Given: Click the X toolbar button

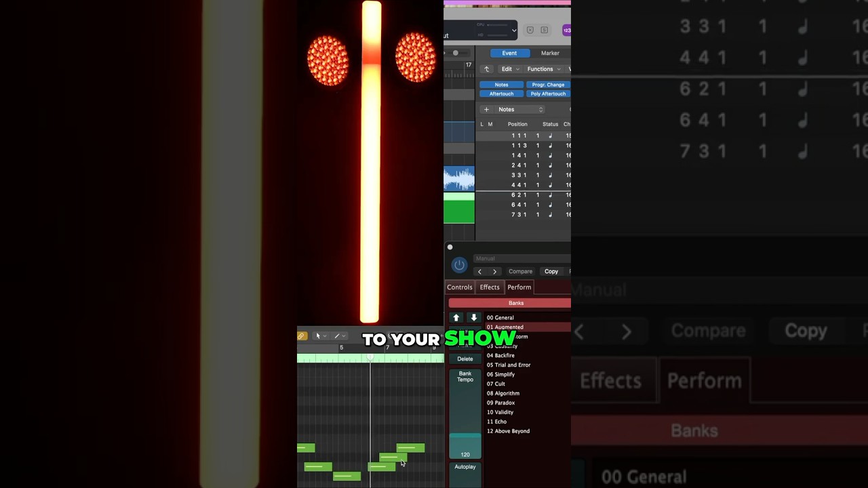Looking at the screenshot, I should (530, 30).
